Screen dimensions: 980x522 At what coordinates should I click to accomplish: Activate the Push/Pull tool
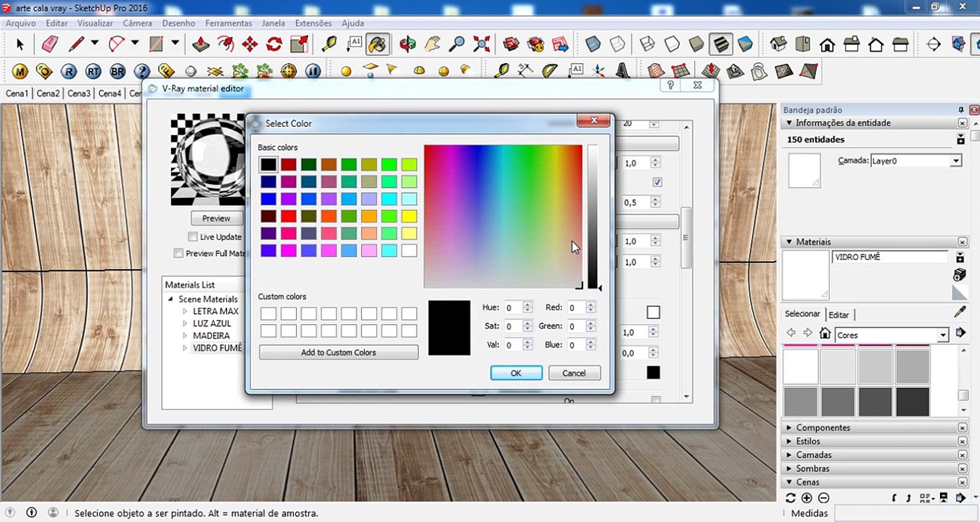point(201,44)
